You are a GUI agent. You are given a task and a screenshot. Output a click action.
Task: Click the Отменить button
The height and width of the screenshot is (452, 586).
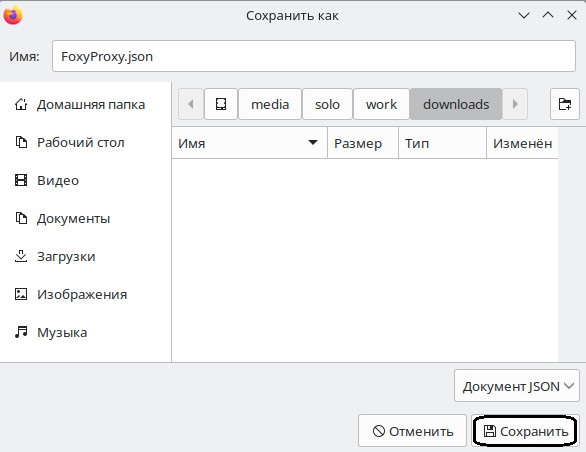[x=413, y=431]
